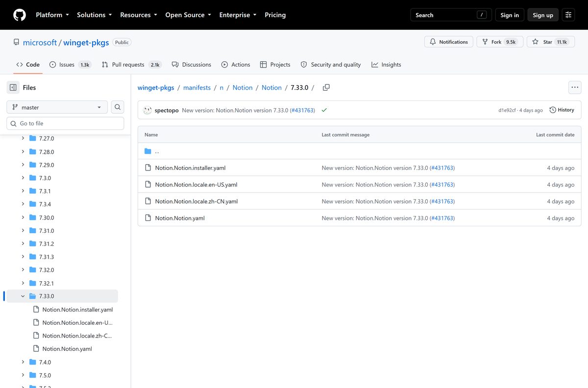Navigate to the n breadcrumb folder
The image size is (588, 388).
pos(221,88)
